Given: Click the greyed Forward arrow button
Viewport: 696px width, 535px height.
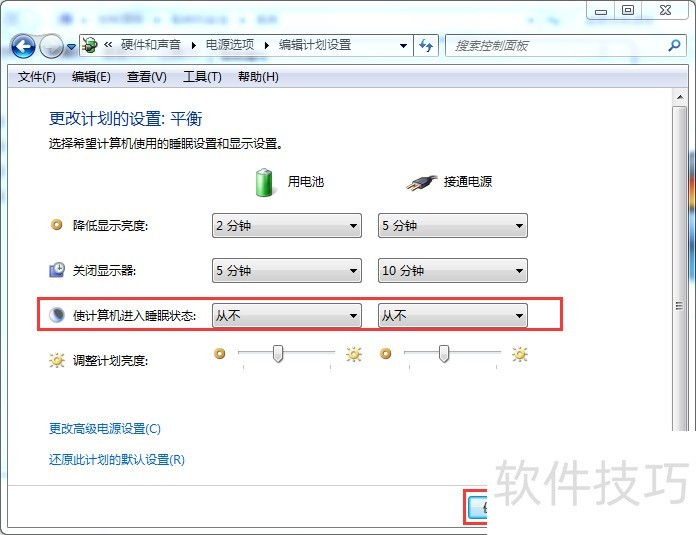Looking at the screenshot, I should (51, 46).
